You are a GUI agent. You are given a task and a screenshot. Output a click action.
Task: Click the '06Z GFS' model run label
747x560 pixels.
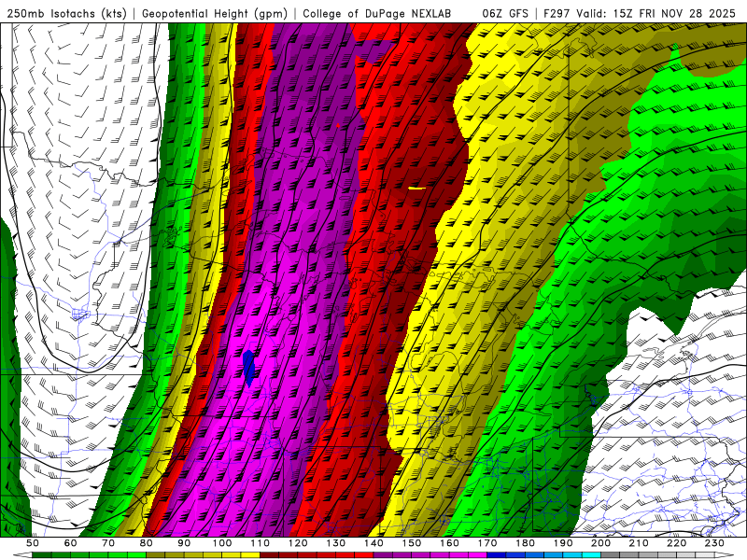point(505,14)
